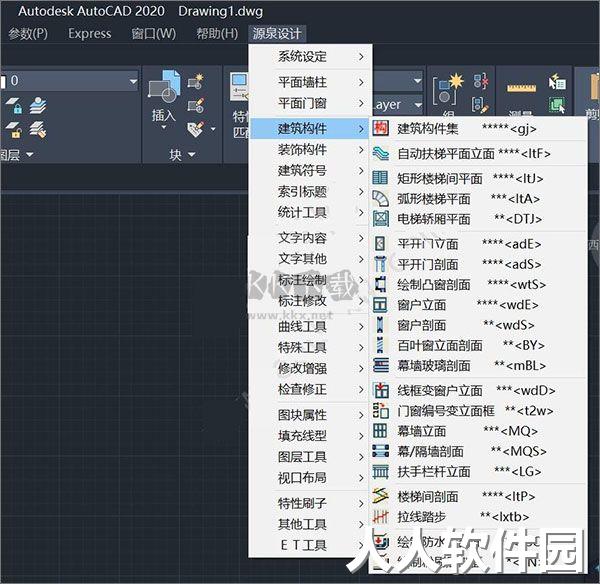600x584 pixels.
Task: Open the 帮助(H) menu
Action: pyautogui.click(x=217, y=34)
